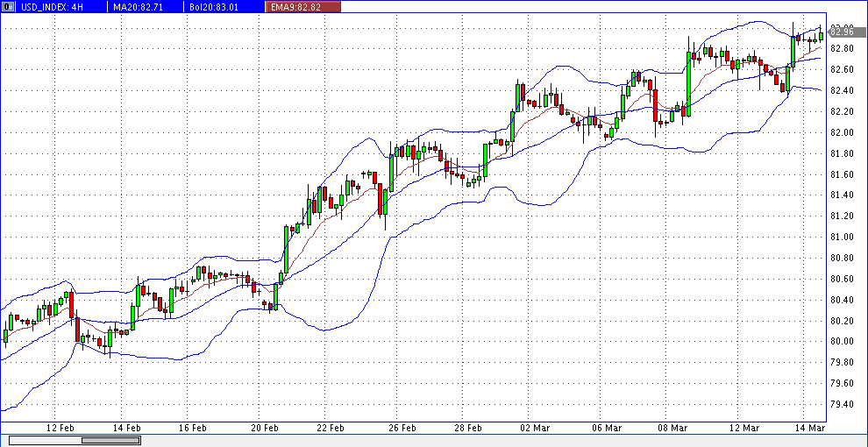Viewport: 868px width, 447px height.
Task: Click the 82.00 price axis label
Action: pos(841,132)
